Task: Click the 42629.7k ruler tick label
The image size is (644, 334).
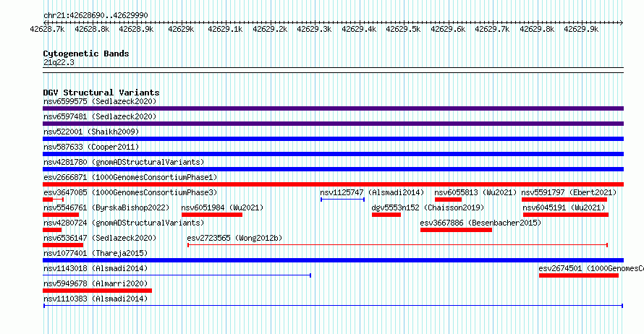Action: (x=492, y=29)
